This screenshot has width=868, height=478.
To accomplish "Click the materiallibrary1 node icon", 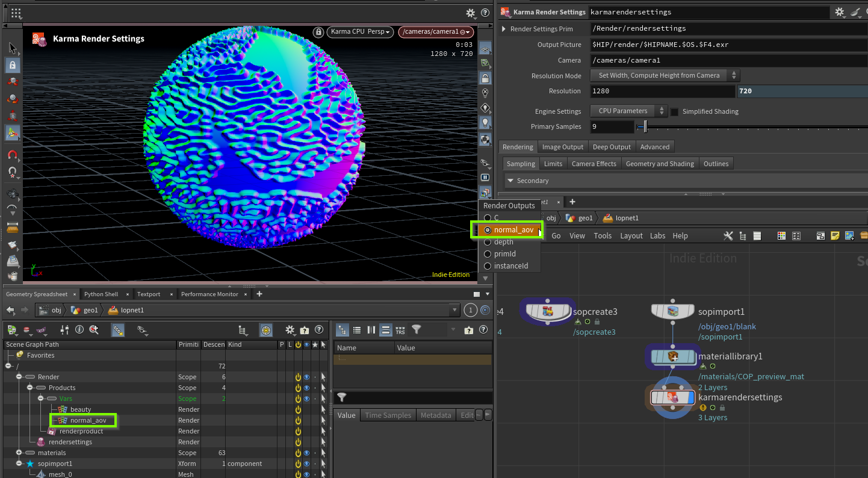I will pos(673,356).
